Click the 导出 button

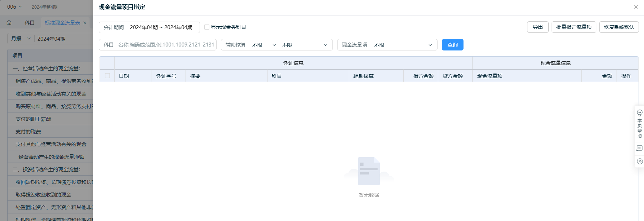pyautogui.click(x=538, y=27)
